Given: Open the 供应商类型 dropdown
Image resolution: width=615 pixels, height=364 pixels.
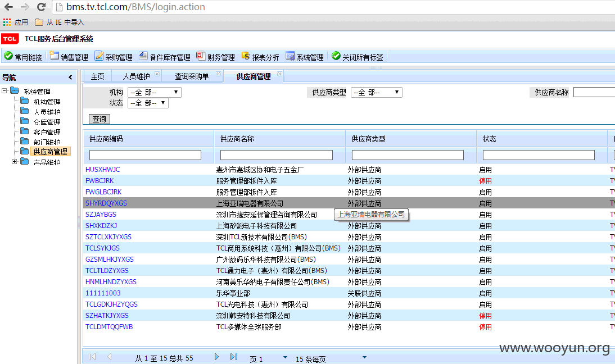Looking at the screenshot, I should tap(377, 93).
